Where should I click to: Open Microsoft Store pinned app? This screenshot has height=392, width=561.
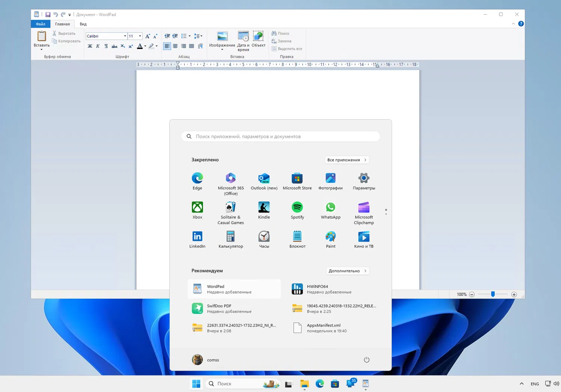point(297,178)
